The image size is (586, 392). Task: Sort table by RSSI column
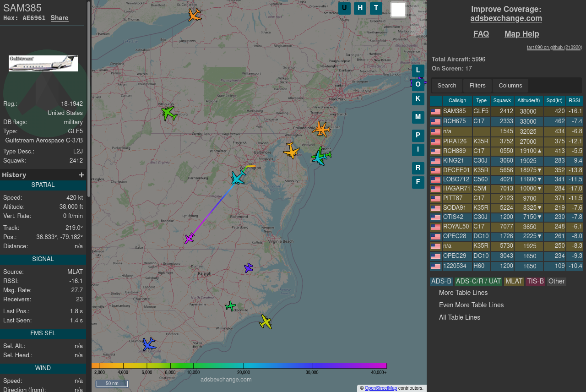(x=575, y=101)
